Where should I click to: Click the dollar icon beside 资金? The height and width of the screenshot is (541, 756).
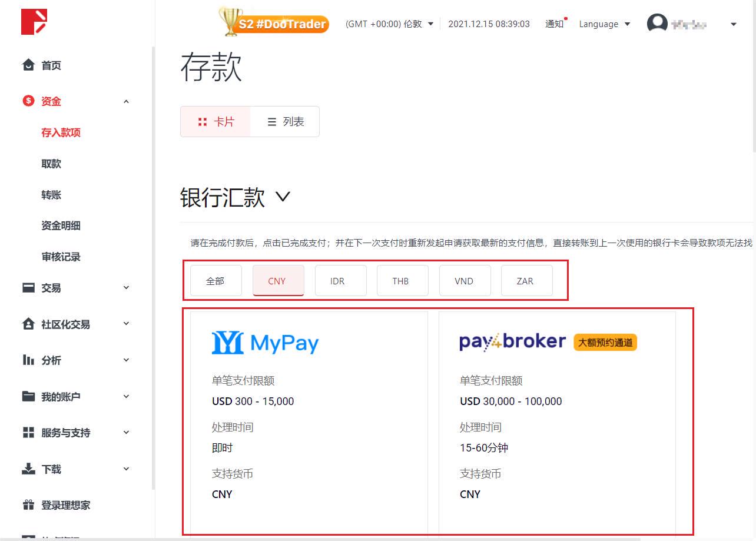point(28,101)
